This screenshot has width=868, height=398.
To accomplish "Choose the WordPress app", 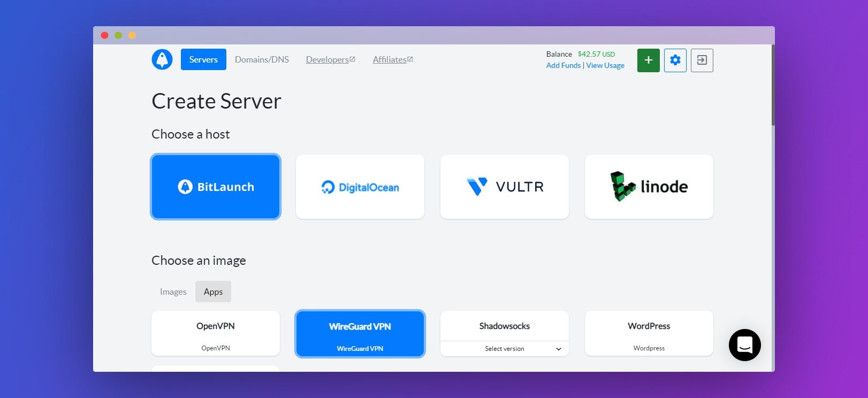I will click(x=649, y=333).
